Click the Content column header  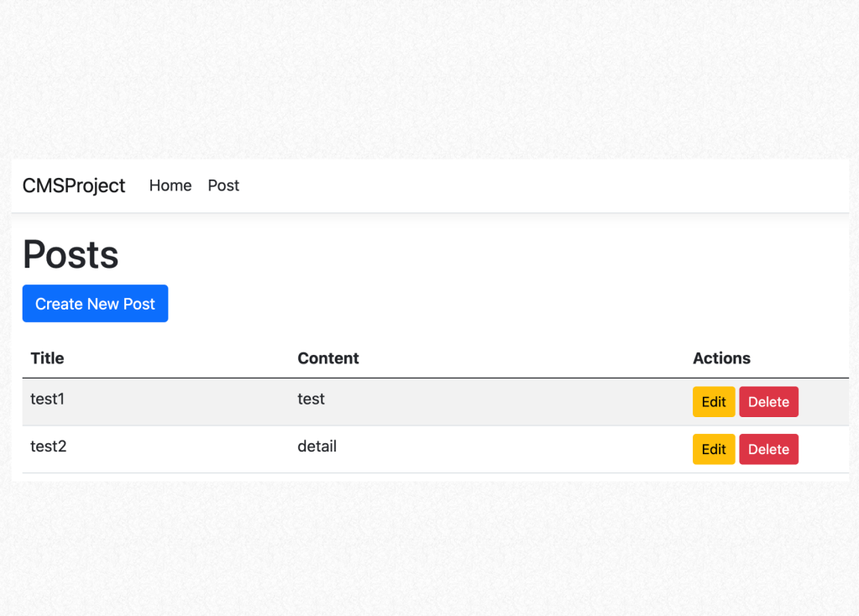click(328, 358)
